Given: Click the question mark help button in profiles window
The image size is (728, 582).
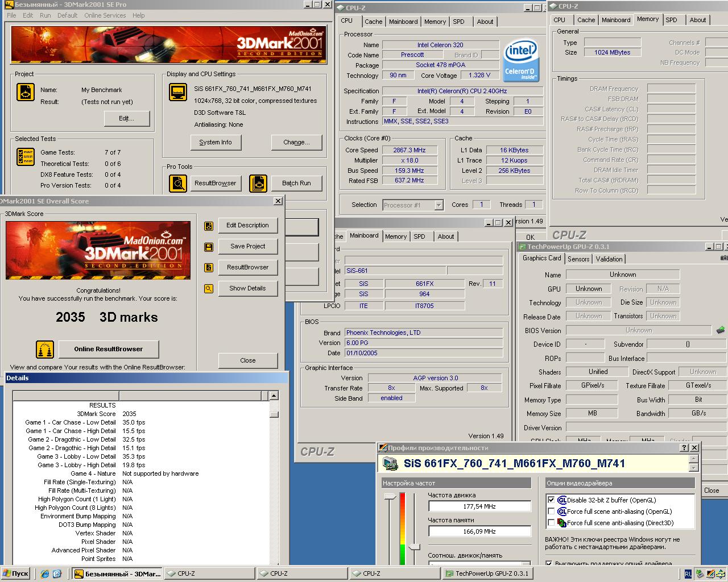Looking at the screenshot, I should coord(684,448).
